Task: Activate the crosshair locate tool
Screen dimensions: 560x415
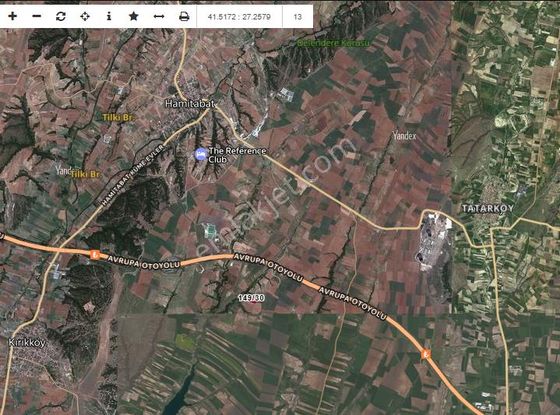Action: [85, 16]
